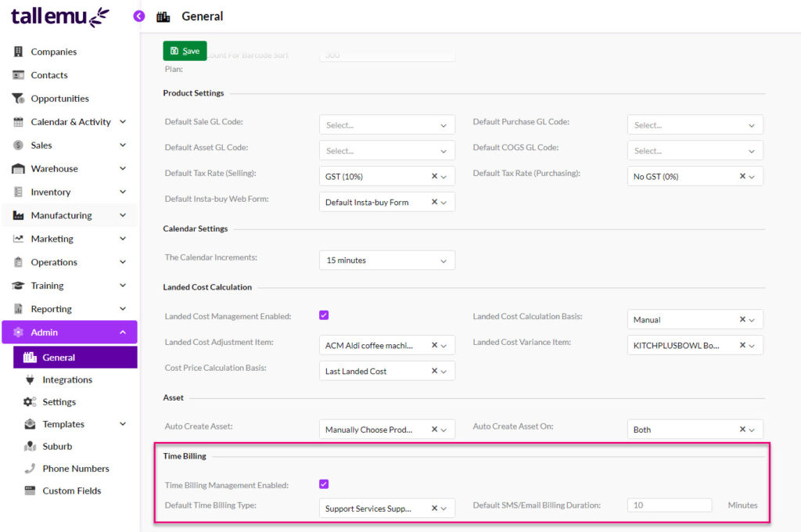Toggle Landed Cost Management Enabled checkbox
The height and width of the screenshot is (532, 801).
click(x=324, y=315)
